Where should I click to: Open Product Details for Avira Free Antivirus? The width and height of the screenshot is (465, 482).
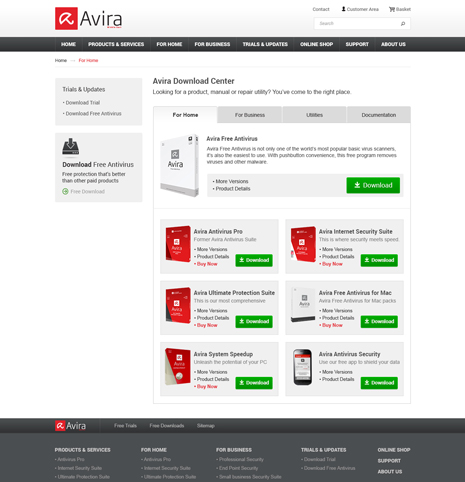[233, 189]
